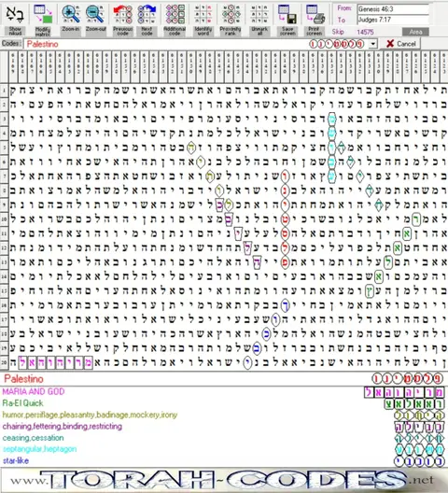448x493 pixels.
Task: Expand the Codes dropdown arrow
Action: (x=372, y=44)
